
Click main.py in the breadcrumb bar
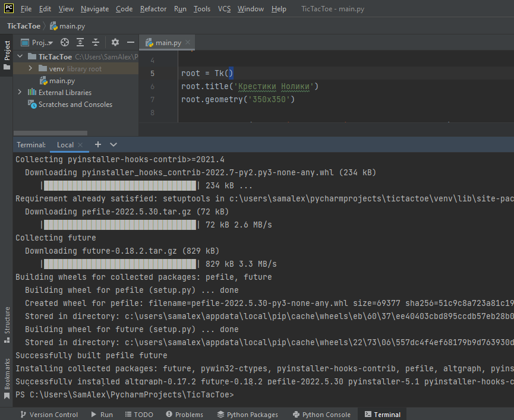coord(68,26)
